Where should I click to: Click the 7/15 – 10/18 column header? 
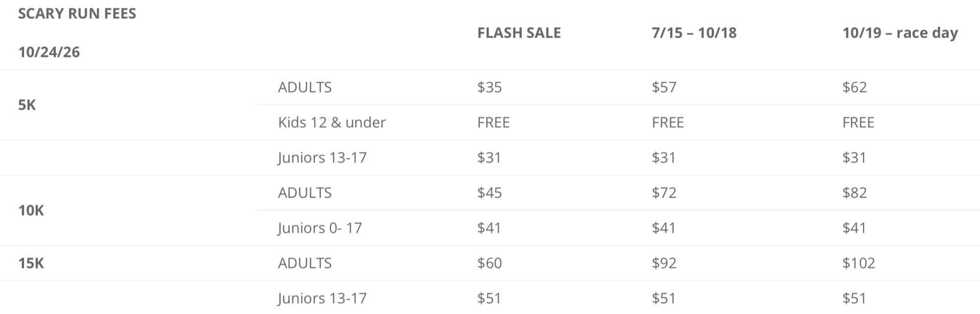click(x=694, y=33)
